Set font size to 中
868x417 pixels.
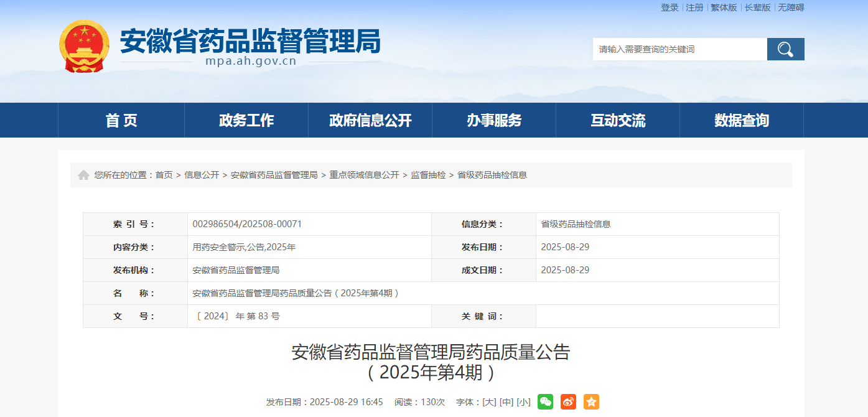pyautogui.click(x=506, y=402)
